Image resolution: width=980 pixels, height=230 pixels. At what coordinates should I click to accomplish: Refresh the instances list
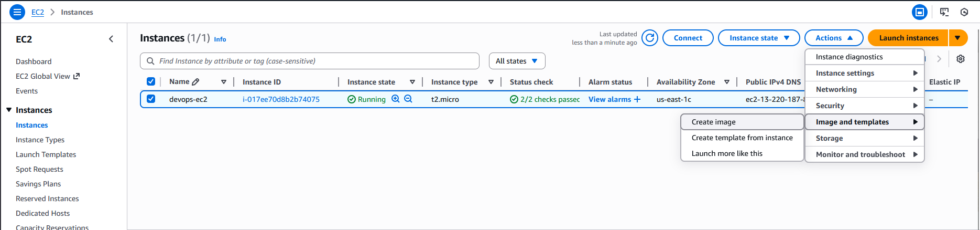(650, 38)
